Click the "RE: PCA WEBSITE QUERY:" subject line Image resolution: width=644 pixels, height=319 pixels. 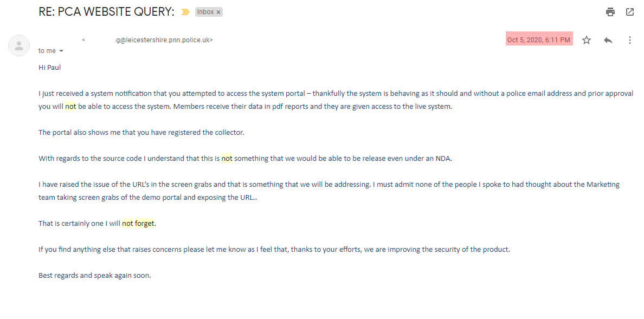point(106,12)
